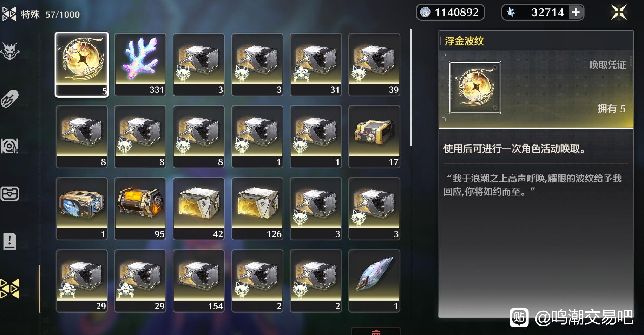
Task: Select the golden orb item with count 5
Action: (81, 65)
